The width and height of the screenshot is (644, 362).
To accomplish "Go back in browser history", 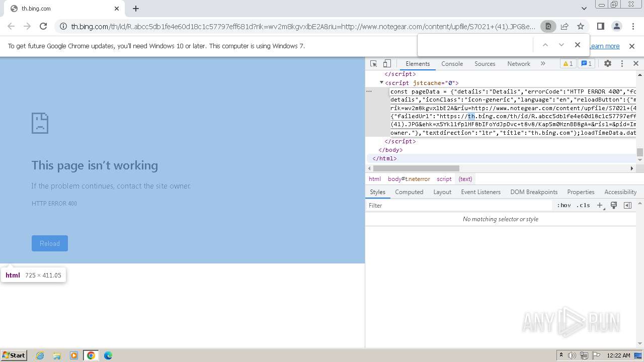I will [11, 26].
